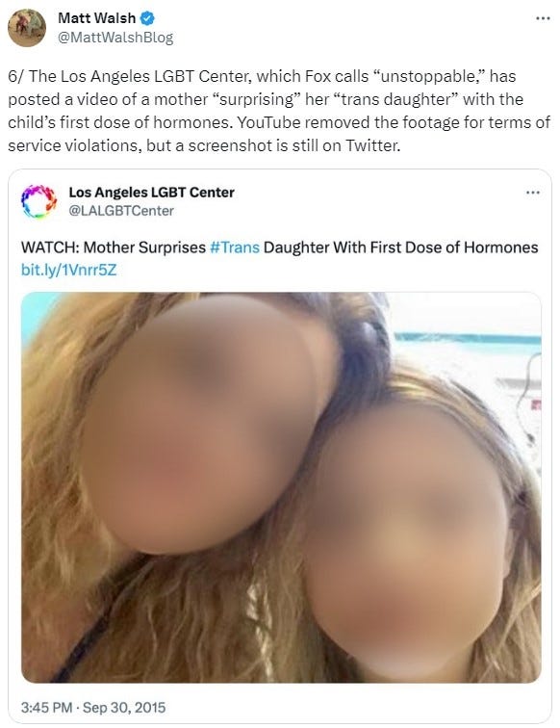This screenshot has height=728, width=560.
Task: Click the main tweet text starting with 6/
Action: click(279, 111)
